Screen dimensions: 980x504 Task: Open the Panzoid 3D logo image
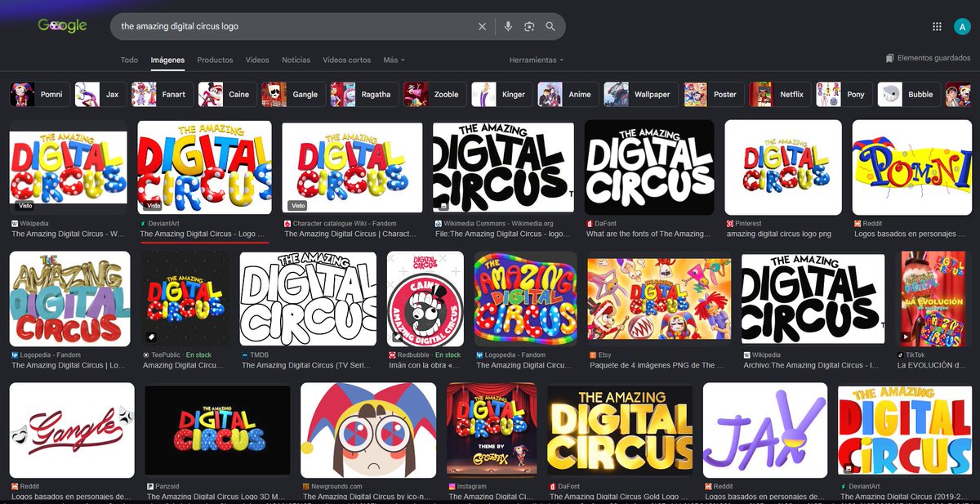point(217,430)
